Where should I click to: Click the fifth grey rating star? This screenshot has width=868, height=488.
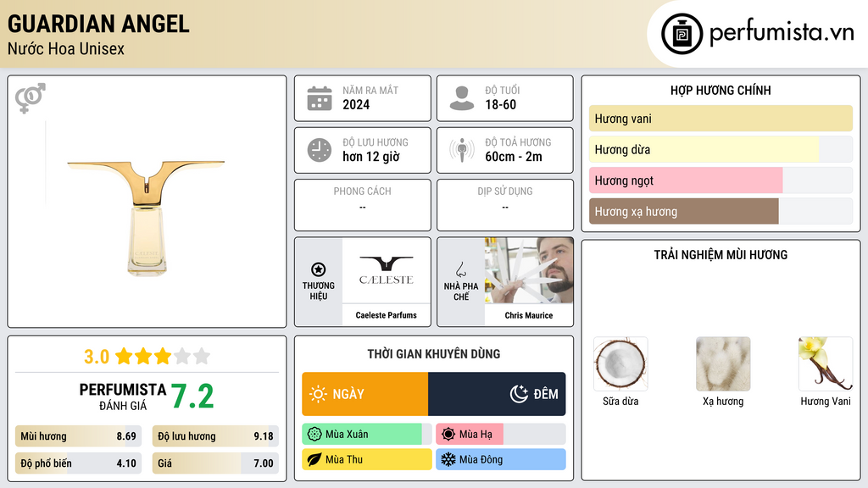[202, 356]
